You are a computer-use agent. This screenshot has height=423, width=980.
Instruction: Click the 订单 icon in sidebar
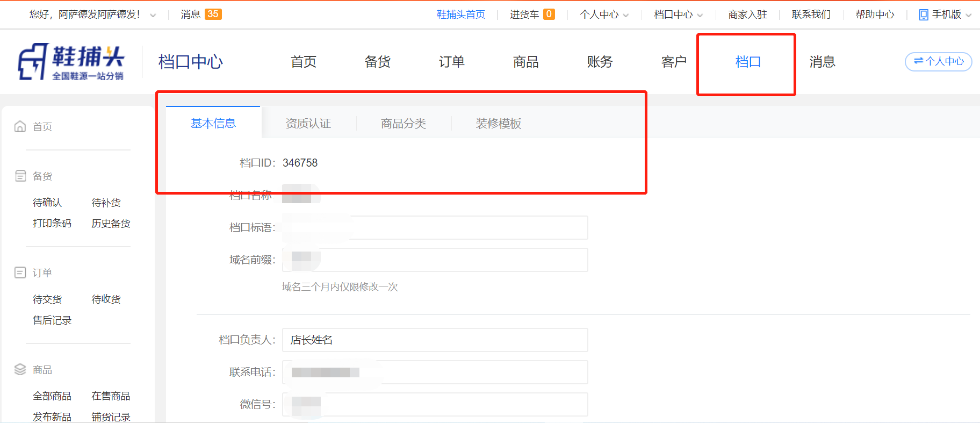20,273
